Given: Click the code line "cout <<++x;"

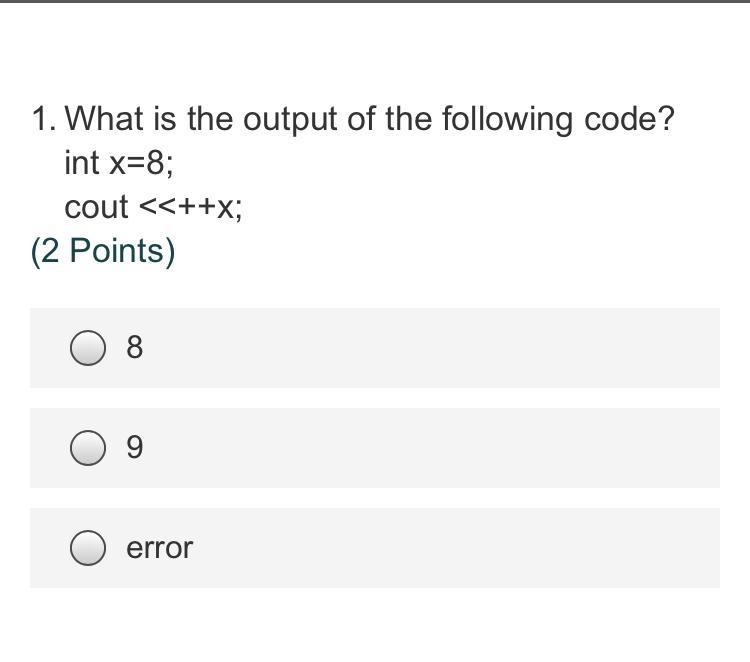Looking at the screenshot, I should point(153,207).
